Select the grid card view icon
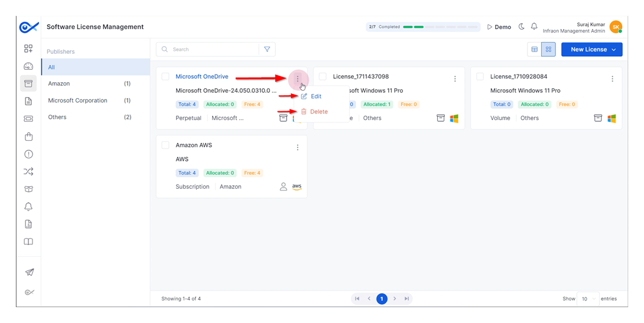The image size is (644, 323). (548, 50)
